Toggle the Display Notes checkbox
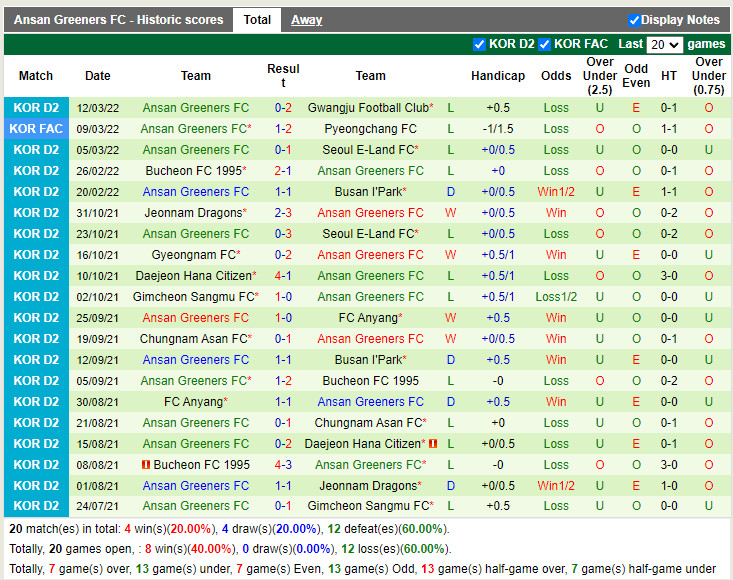The height and width of the screenshot is (580, 733). pos(634,20)
